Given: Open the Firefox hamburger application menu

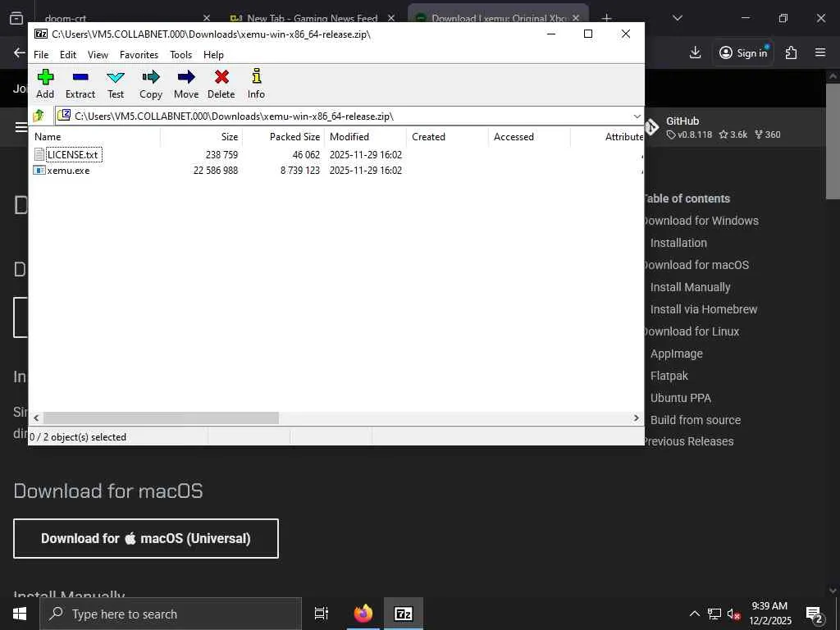Looking at the screenshot, I should tap(820, 52).
